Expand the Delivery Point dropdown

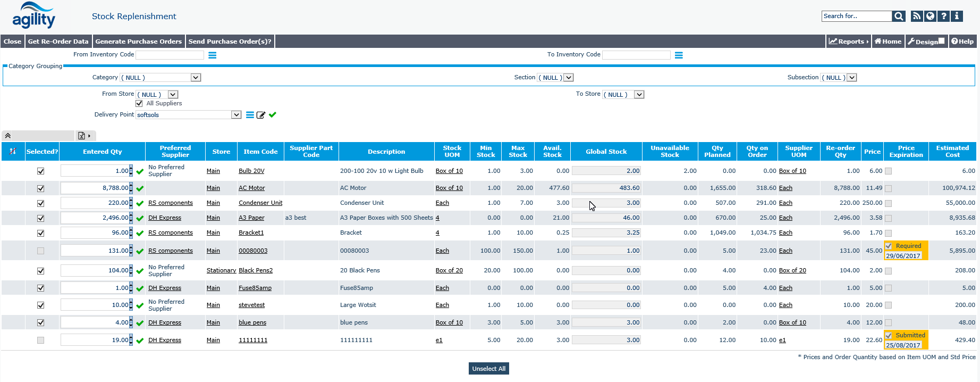[236, 115]
